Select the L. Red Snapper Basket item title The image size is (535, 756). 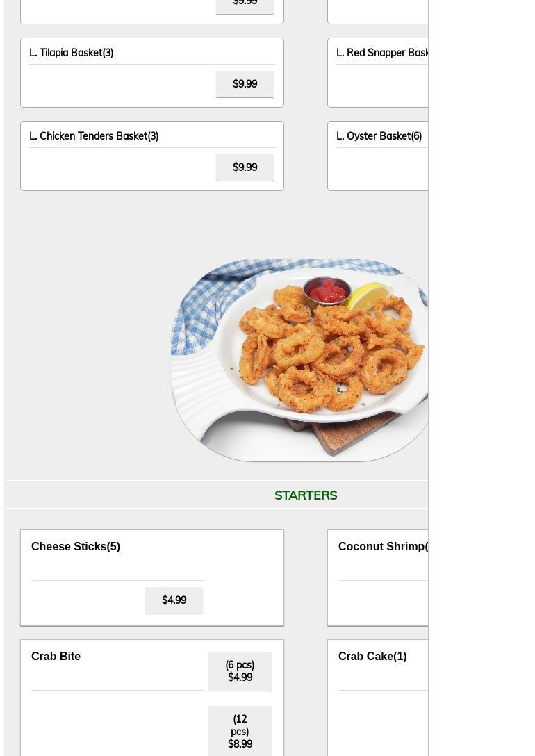[382, 53]
